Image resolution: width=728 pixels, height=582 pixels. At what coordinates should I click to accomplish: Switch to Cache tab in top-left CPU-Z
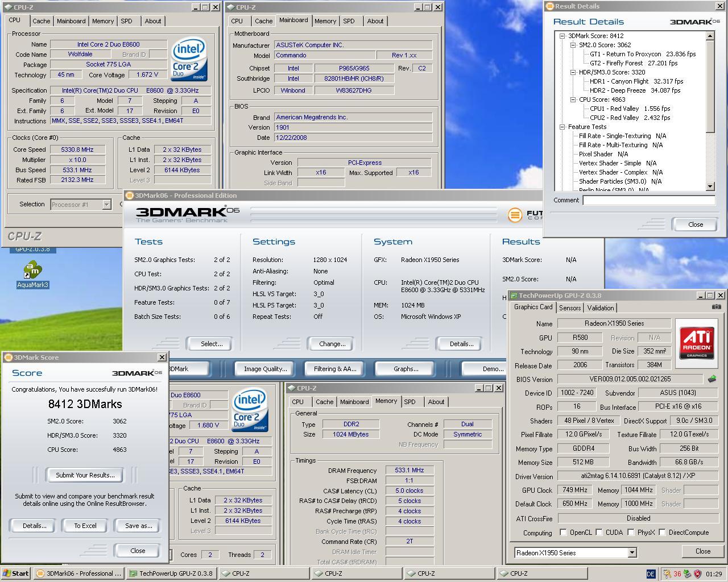pos(41,21)
